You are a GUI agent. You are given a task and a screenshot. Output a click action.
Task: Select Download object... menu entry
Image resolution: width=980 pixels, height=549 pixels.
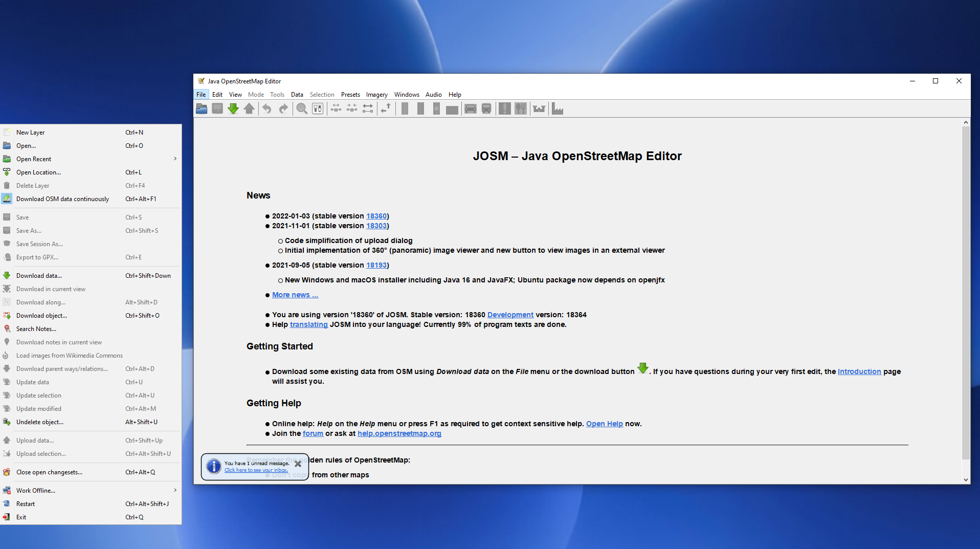(91, 315)
